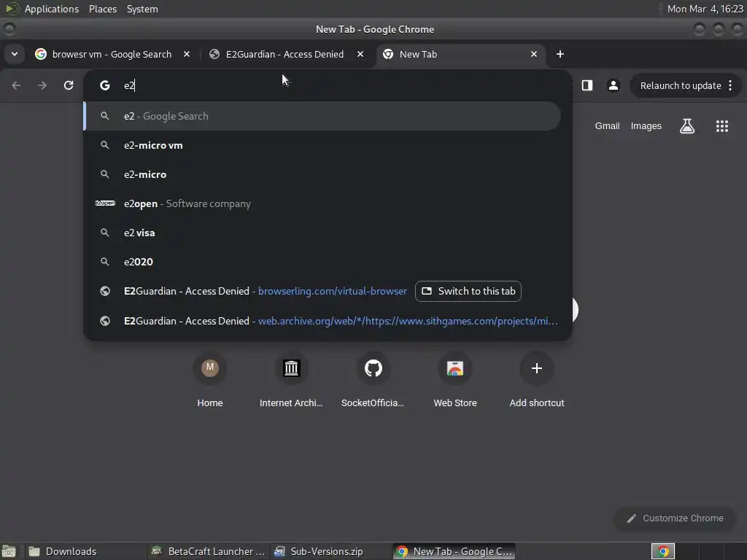
Task: Open the Web Store shortcut
Action: (x=455, y=381)
